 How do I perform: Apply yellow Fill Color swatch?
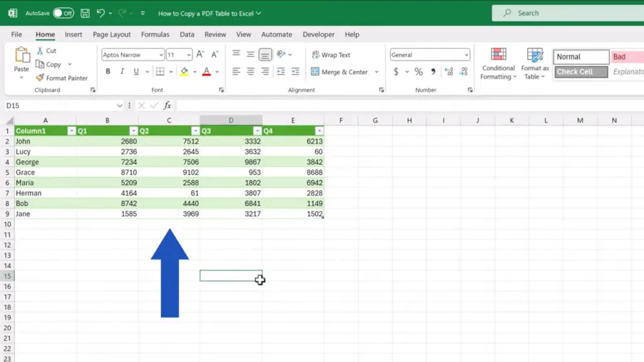point(184,72)
